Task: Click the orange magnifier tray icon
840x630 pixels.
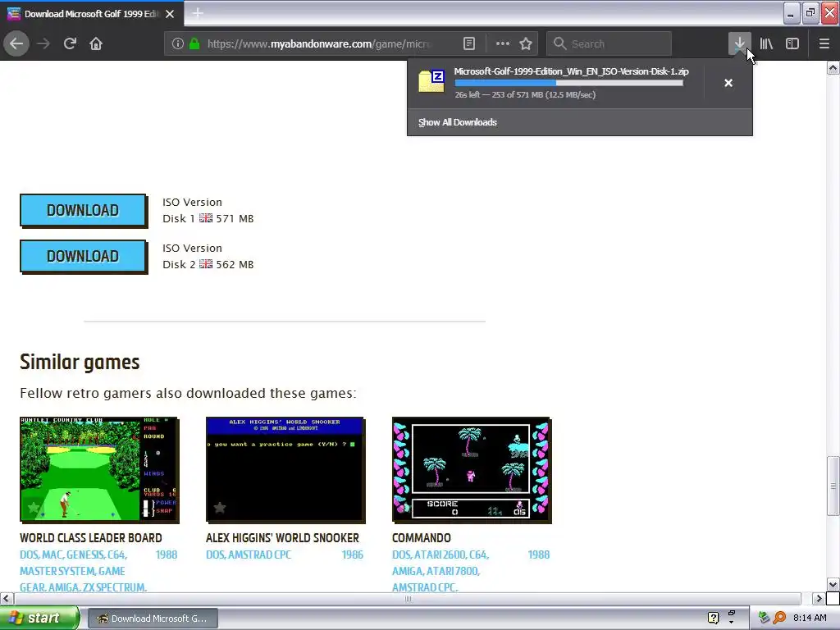Action: click(x=779, y=618)
